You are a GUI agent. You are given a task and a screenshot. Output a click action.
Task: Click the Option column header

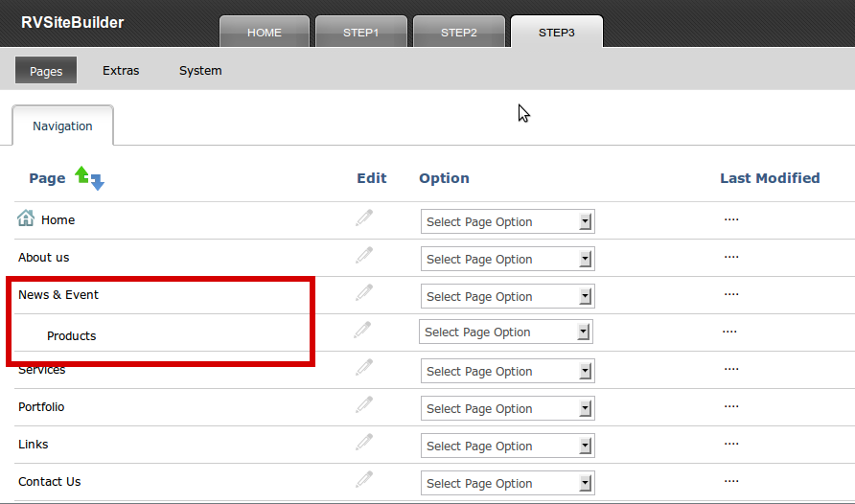(444, 178)
